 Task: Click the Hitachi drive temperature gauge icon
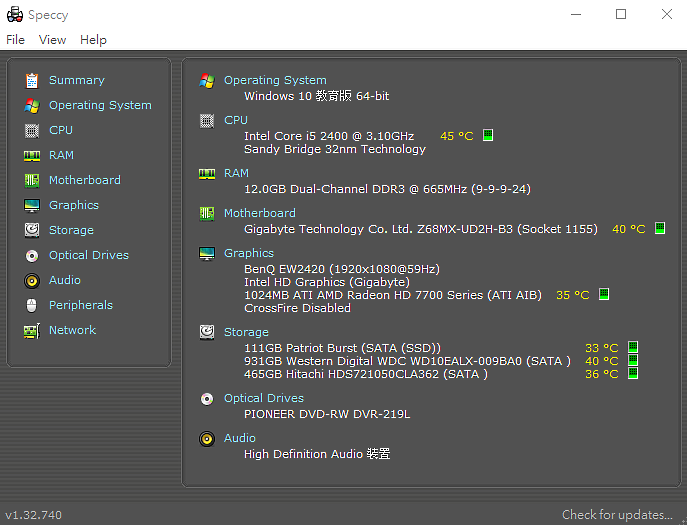(x=633, y=373)
